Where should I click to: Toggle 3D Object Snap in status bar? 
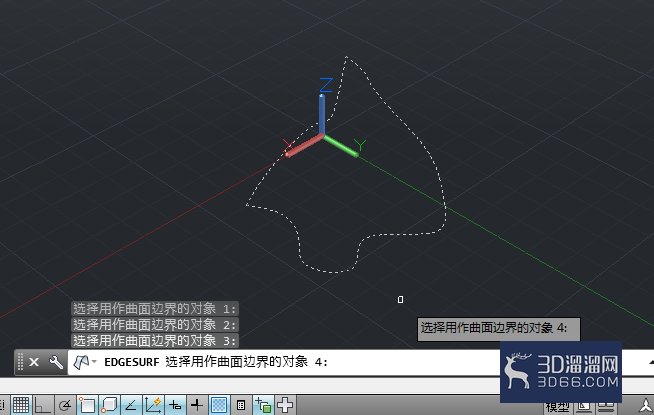pos(109,405)
